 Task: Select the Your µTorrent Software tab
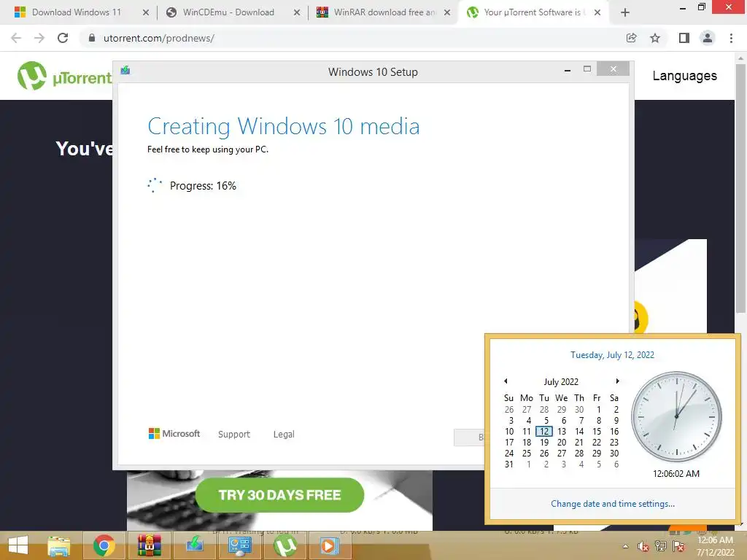point(532,12)
